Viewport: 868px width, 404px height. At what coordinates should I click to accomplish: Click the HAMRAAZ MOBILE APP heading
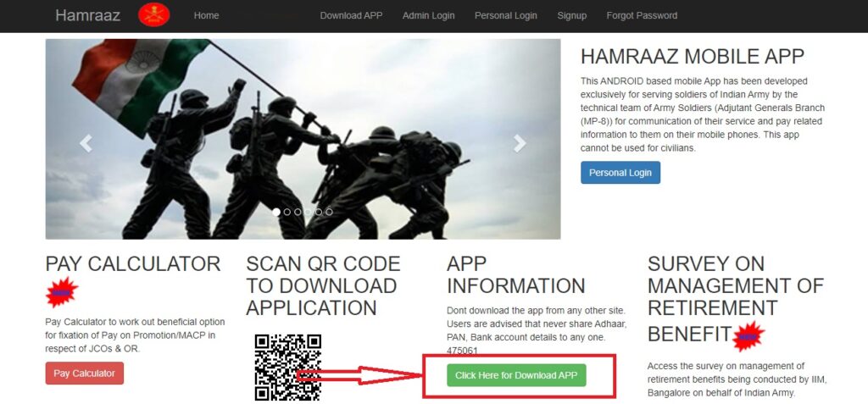tap(692, 57)
